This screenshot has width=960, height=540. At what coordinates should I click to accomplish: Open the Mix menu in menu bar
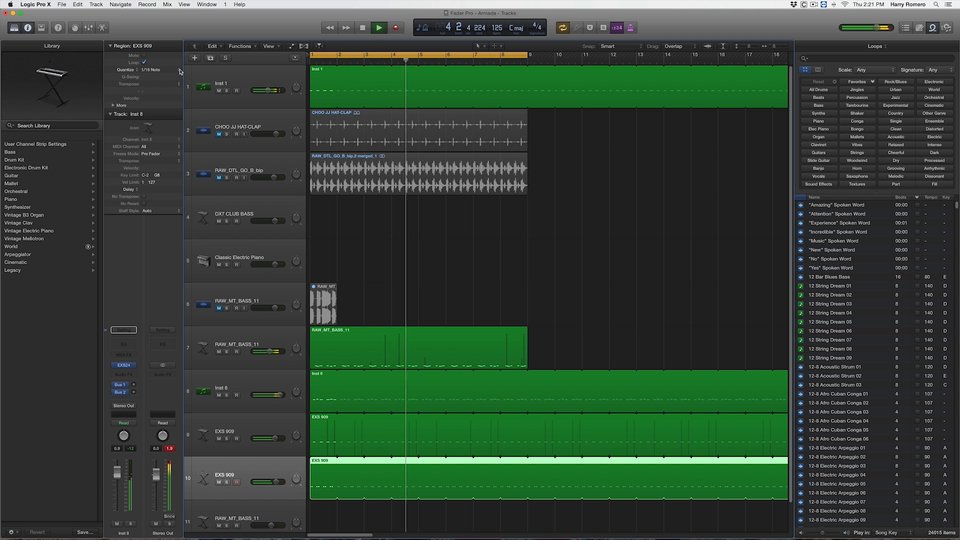pyautogui.click(x=167, y=4)
